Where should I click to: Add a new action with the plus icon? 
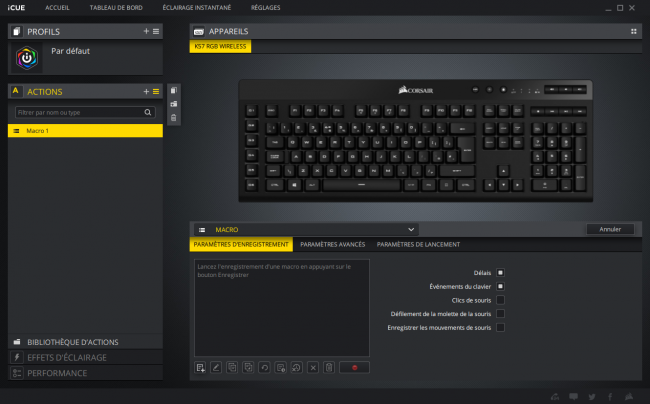tap(146, 92)
